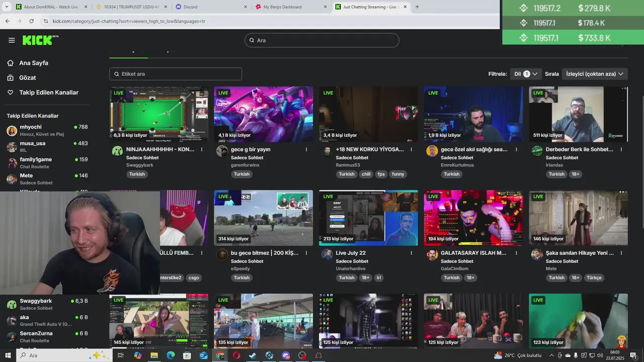Viewport: 644px width, 362px height.
Task: Open Ana Sayfa home link
Action: (x=33, y=63)
